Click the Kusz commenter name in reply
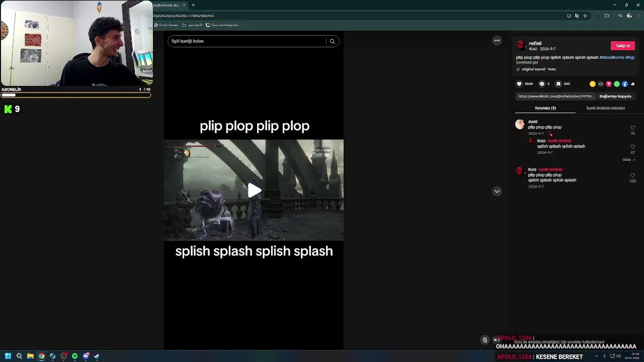 [541, 141]
